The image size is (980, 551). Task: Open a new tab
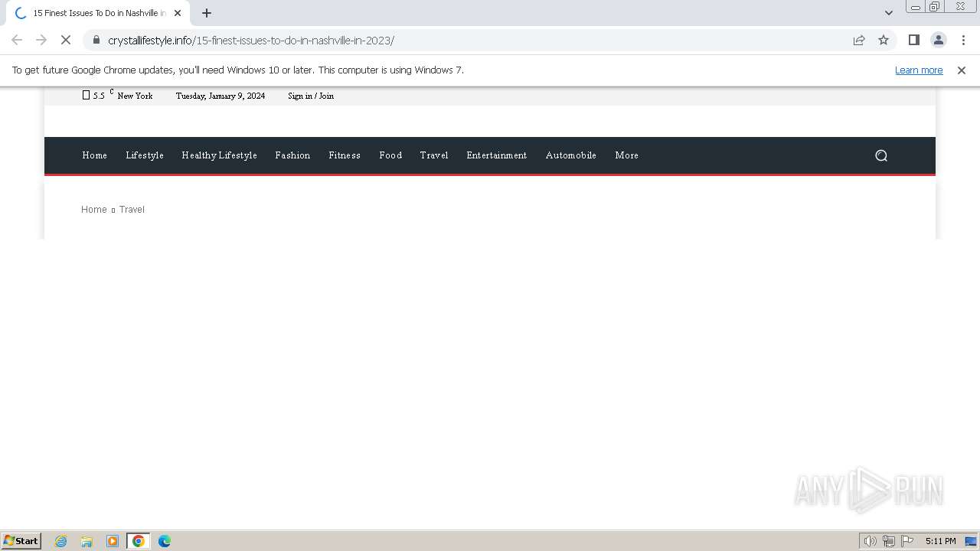(206, 13)
